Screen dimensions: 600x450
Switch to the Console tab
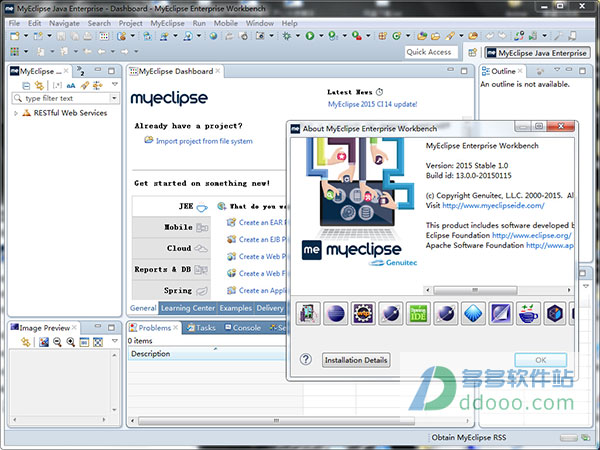coord(243,328)
